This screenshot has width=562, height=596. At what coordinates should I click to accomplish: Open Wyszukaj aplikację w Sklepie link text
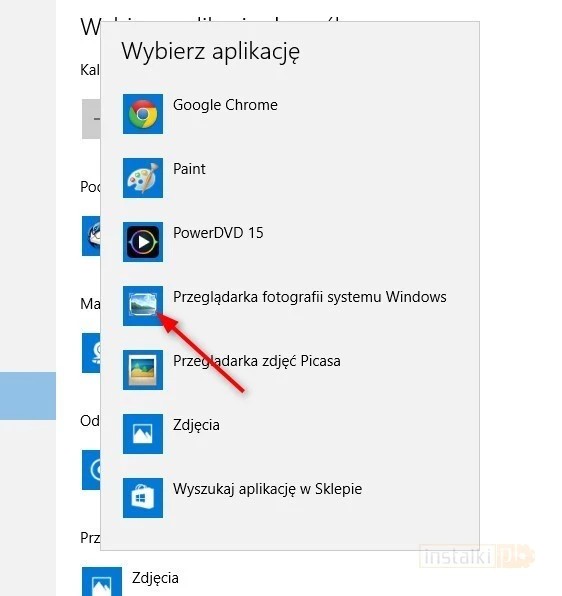click(x=268, y=489)
